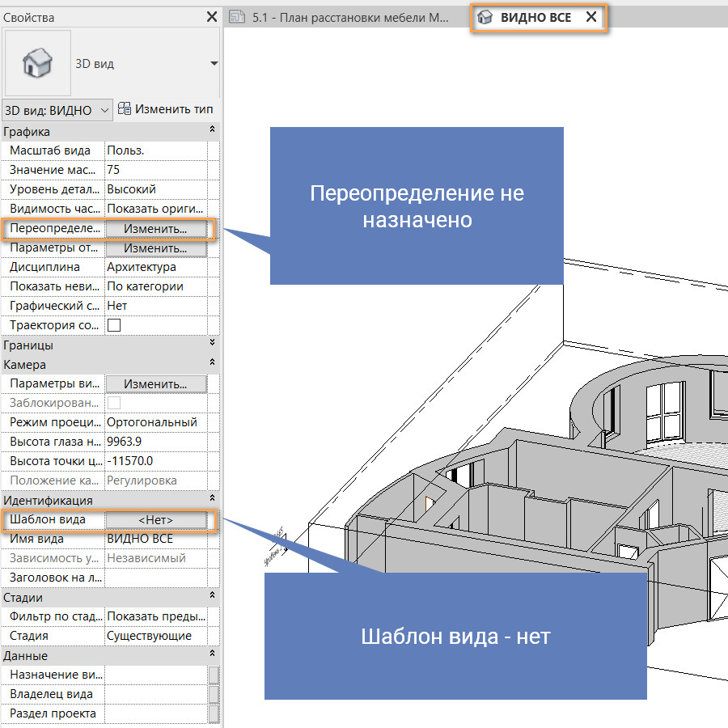728x728 pixels.
Task: Click the Положение камеры value Регулировка
Action: [156, 480]
